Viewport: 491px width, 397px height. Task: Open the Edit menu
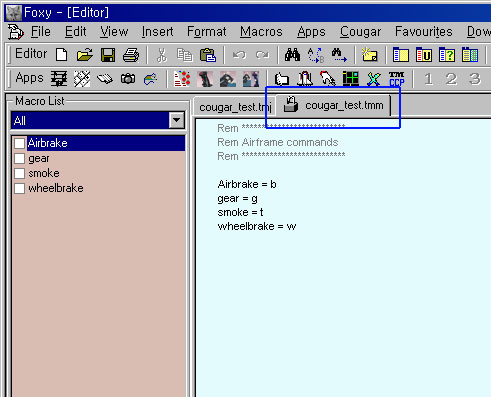click(75, 32)
